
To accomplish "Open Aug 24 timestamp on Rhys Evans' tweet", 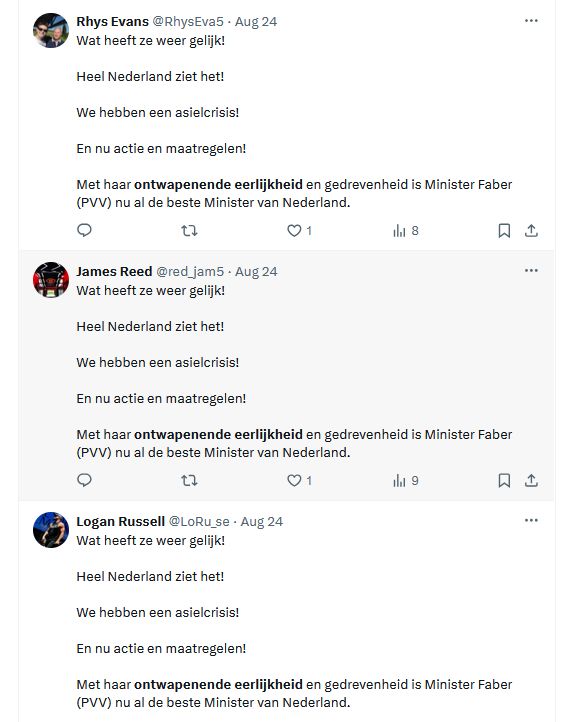I will [256, 22].
